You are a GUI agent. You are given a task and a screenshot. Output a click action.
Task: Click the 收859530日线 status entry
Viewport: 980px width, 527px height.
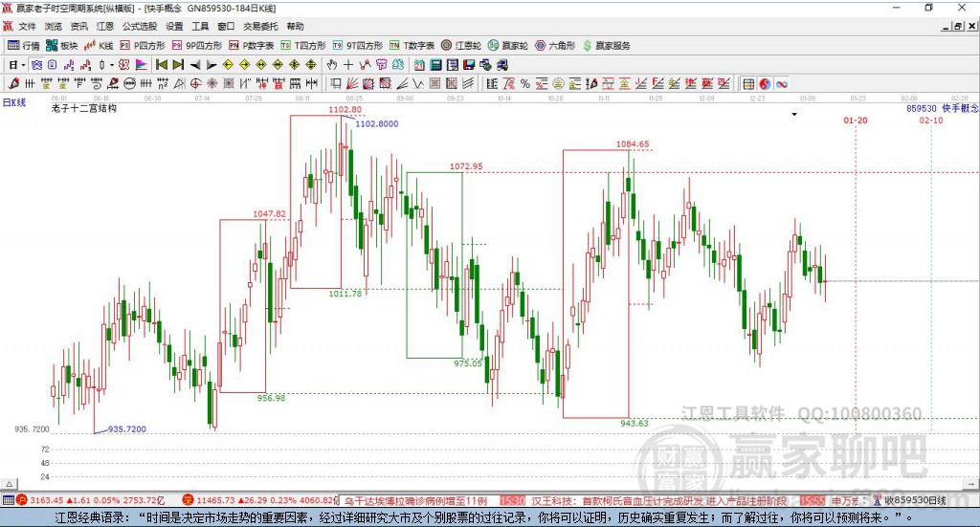tap(916, 500)
